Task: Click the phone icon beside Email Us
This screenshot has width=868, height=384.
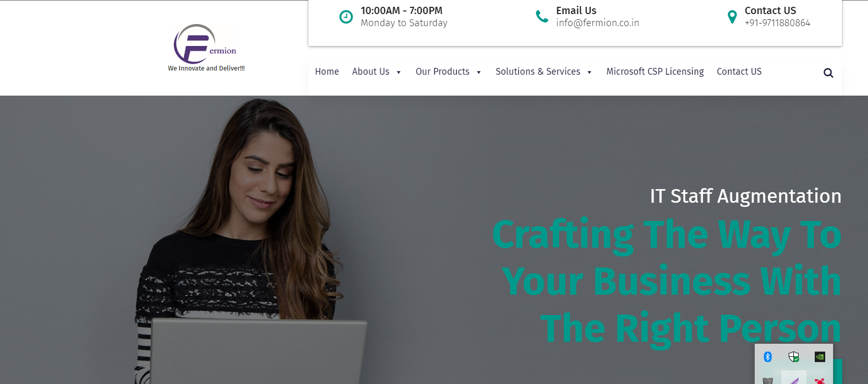Action: [542, 17]
